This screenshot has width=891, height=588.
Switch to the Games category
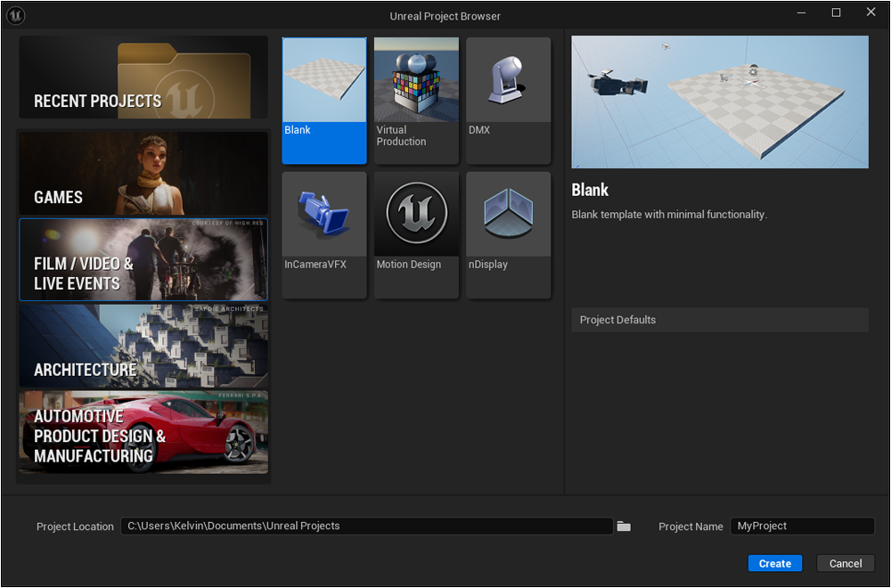click(143, 173)
